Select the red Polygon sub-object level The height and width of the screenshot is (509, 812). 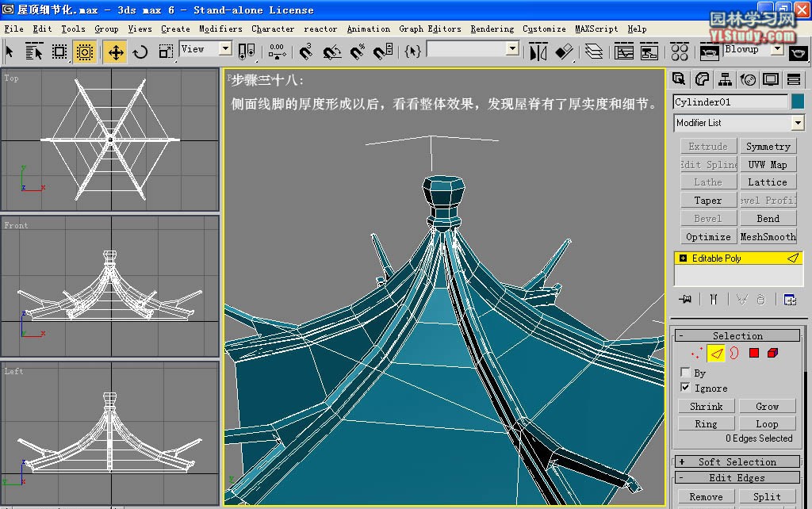[754, 353]
